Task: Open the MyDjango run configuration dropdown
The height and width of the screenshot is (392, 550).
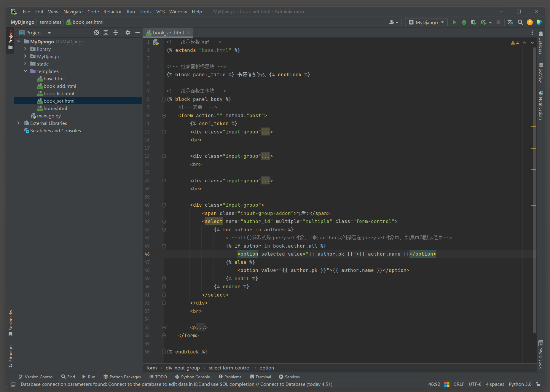Action: coord(426,22)
